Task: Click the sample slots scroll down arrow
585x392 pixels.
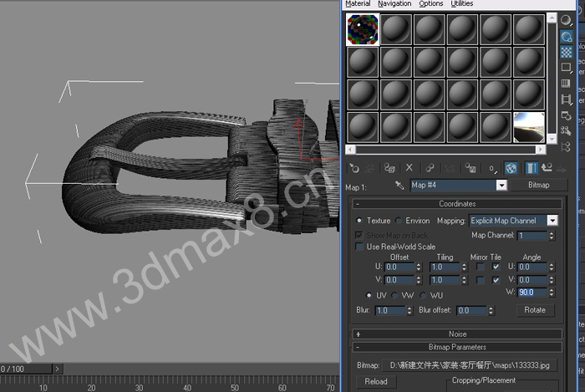Action: [x=552, y=139]
